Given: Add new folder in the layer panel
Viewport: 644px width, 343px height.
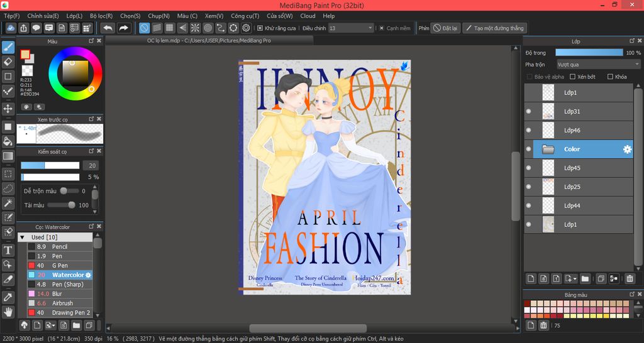Looking at the screenshot, I should coord(585,278).
